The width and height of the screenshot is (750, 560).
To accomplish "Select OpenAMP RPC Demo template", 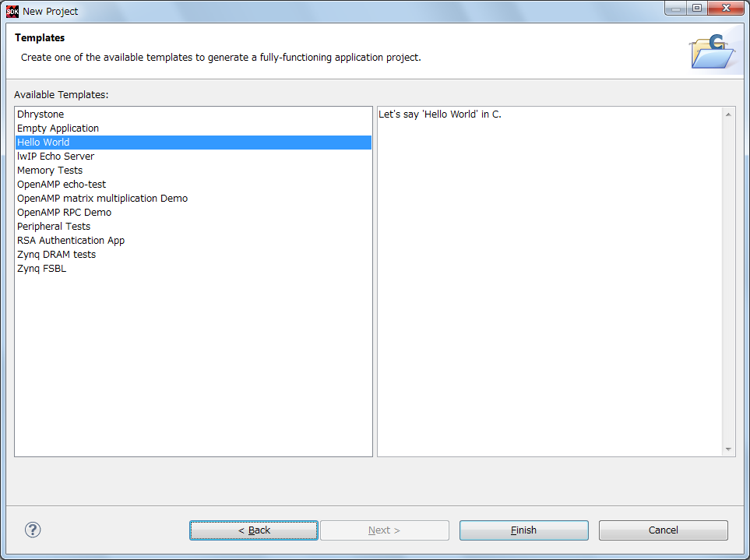I will point(64,213).
